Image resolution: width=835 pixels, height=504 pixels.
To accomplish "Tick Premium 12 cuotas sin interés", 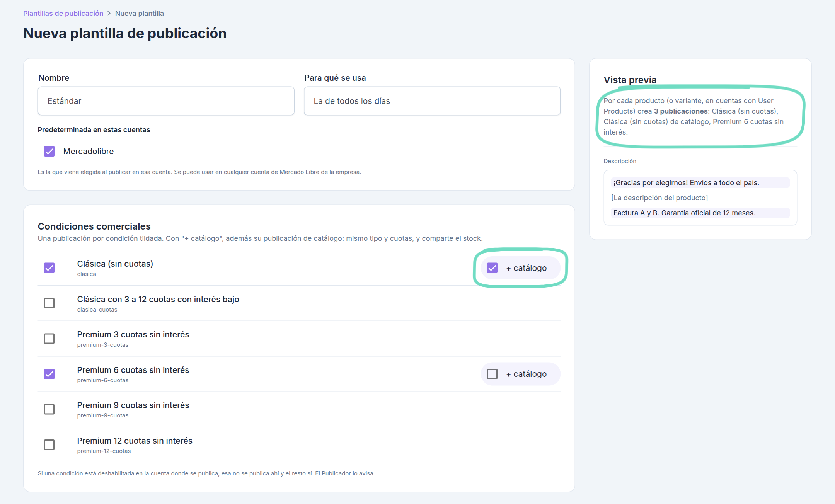I will pos(49,444).
